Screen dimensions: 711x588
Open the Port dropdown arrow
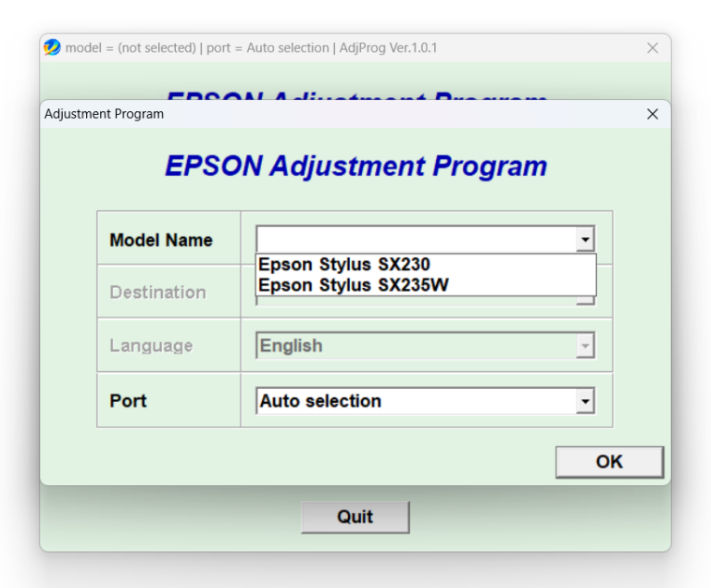(585, 401)
